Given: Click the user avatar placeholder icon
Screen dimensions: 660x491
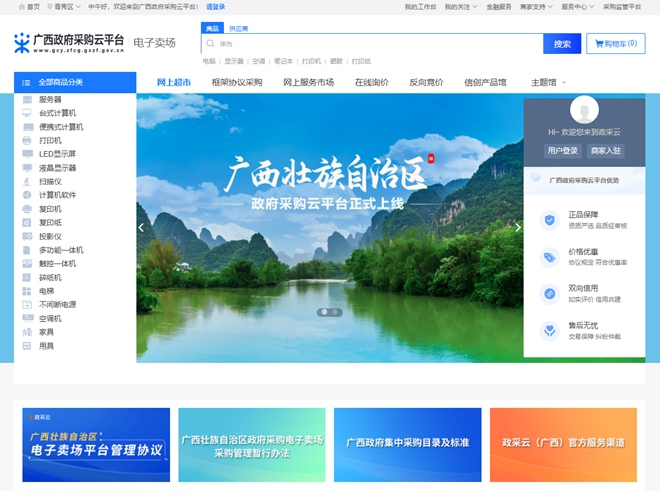Looking at the screenshot, I should click(584, 111).
